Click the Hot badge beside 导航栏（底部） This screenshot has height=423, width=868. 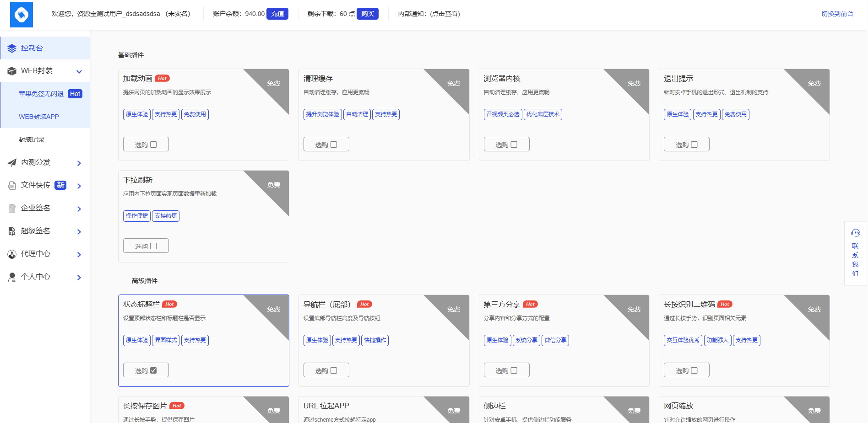tap(364, 304)
